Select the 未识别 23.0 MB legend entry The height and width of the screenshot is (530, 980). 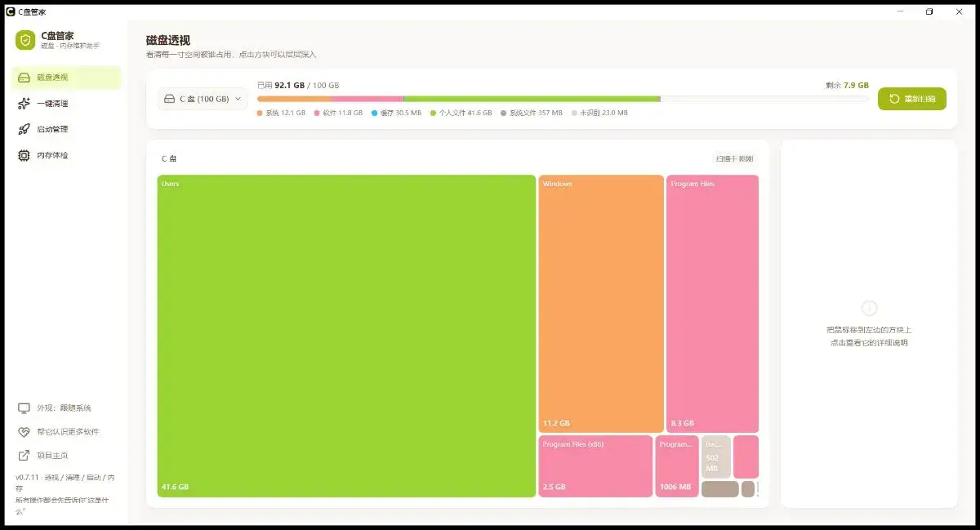(599, 113)
